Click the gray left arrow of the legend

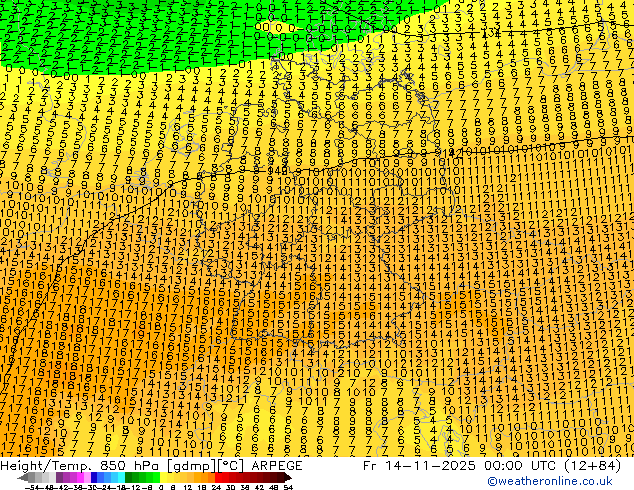[23, 478]
